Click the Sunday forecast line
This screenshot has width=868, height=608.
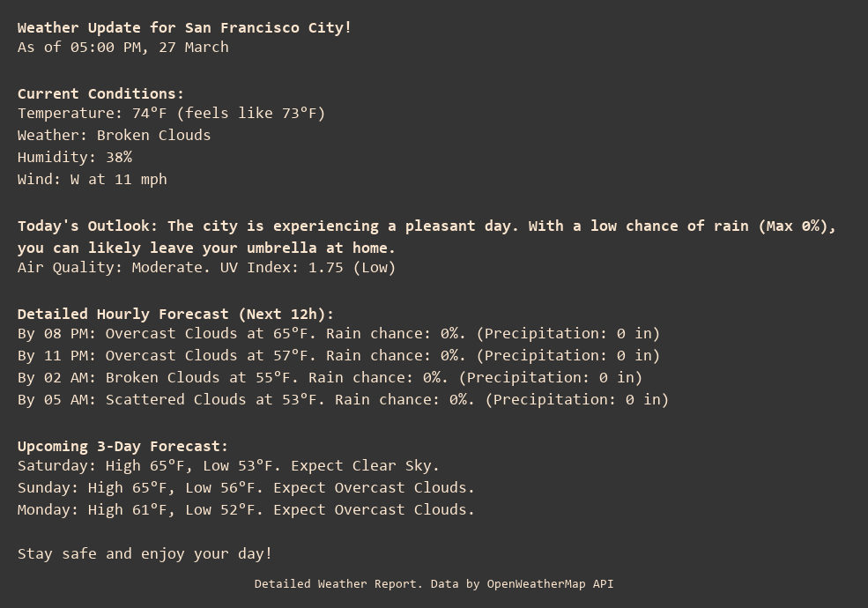click(x=246, y=487)
